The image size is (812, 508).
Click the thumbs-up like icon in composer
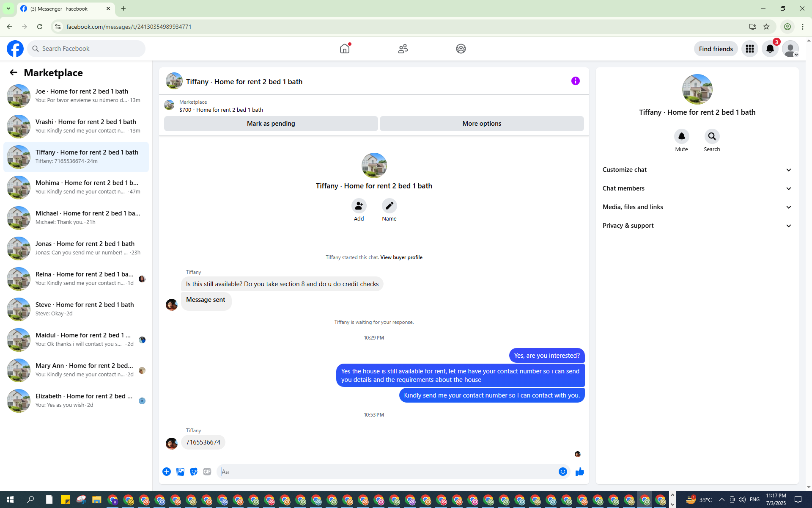(x=579, y=472)
